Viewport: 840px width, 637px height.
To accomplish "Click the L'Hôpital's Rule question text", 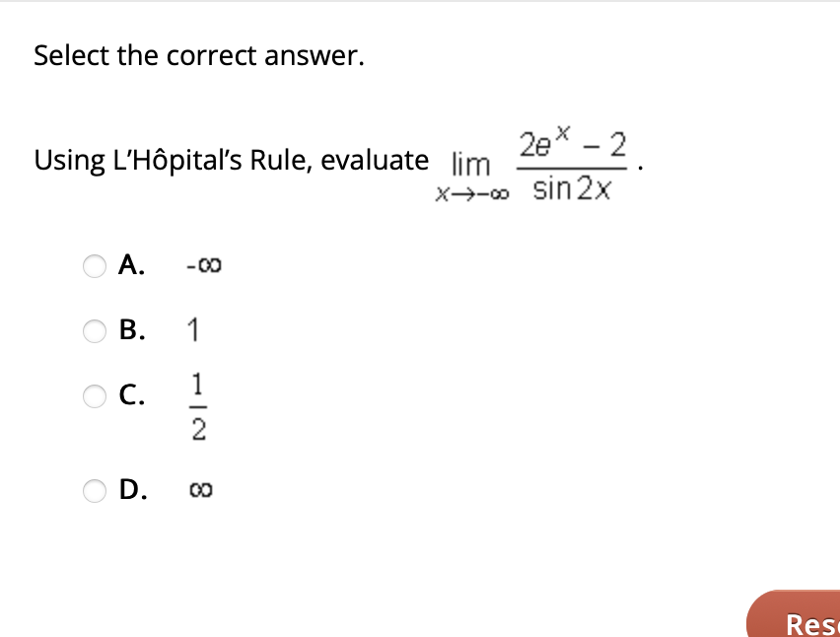I will coord(231,160).
